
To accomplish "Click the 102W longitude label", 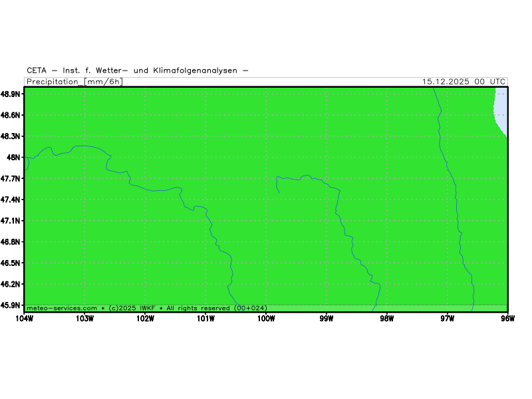I will tap(145, 318).
